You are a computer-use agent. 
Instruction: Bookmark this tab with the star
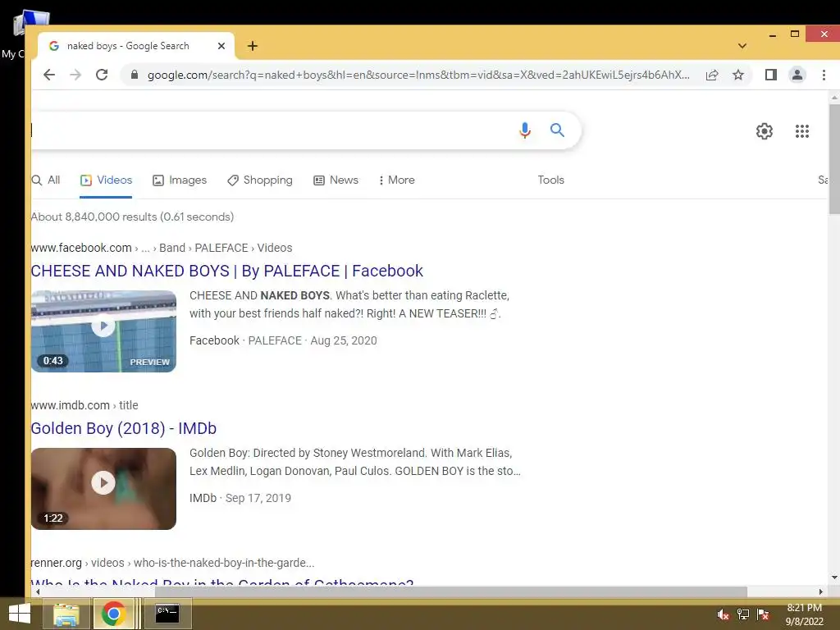coord(738,75)
